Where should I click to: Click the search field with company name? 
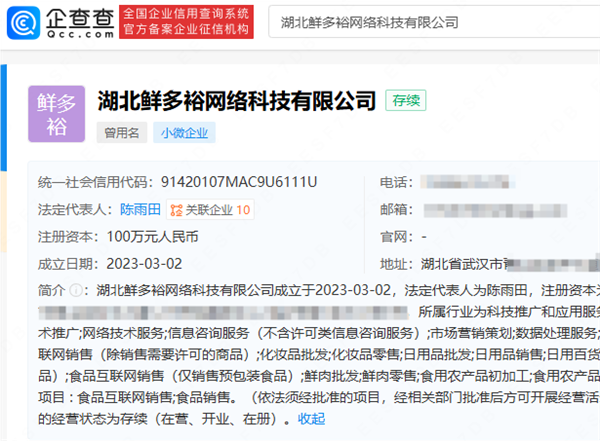(434, 22)
